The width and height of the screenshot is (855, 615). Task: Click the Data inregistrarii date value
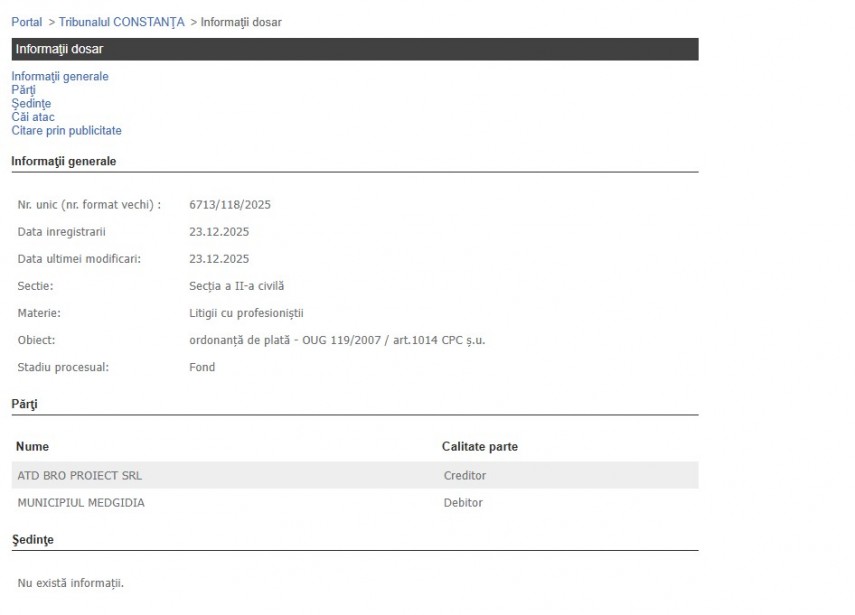tap(219, 232)
